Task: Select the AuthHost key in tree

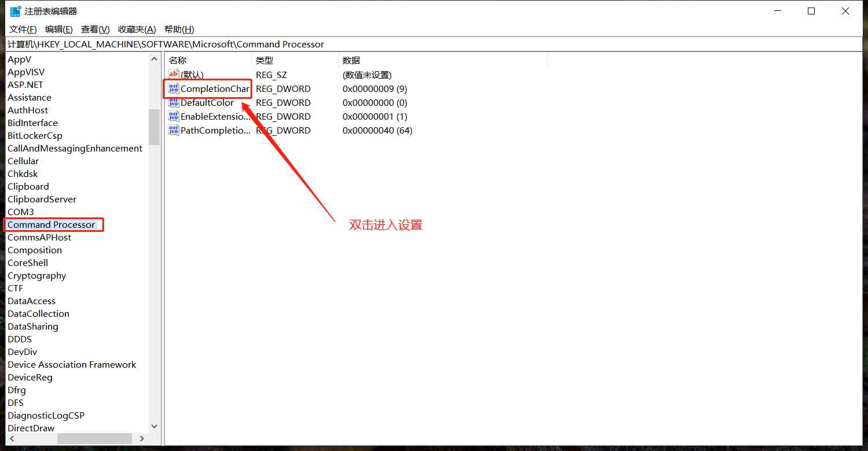Action: (x=28, y=110)
